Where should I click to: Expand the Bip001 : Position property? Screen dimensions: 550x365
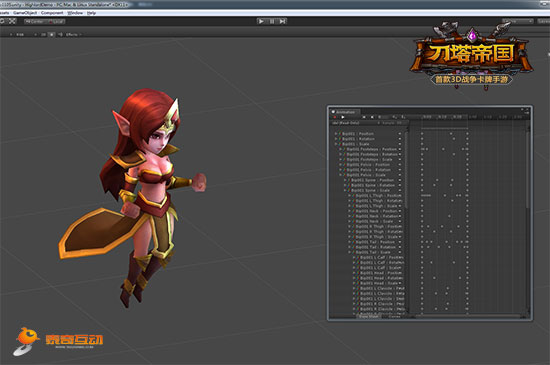tap(336, 134)
